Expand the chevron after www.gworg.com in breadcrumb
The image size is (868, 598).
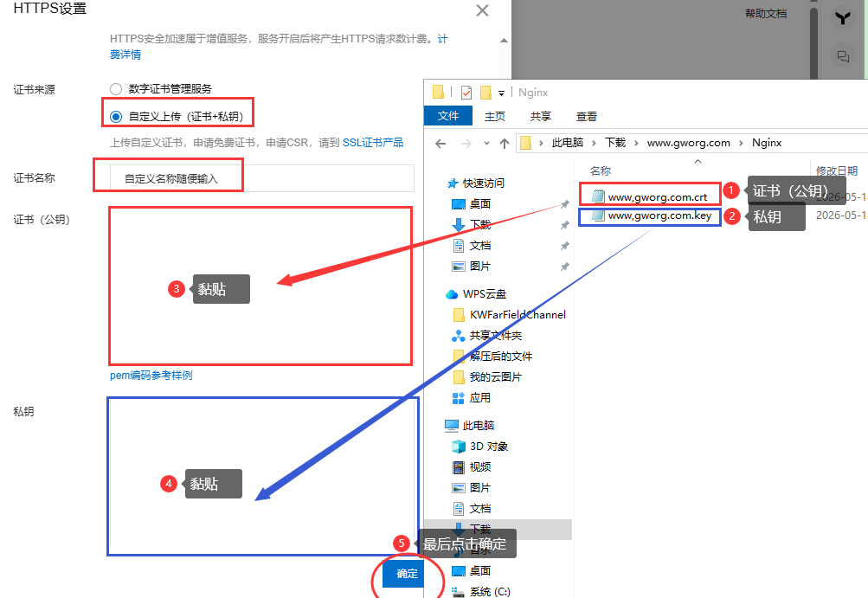pyautogui.click(x=741, y=143)
